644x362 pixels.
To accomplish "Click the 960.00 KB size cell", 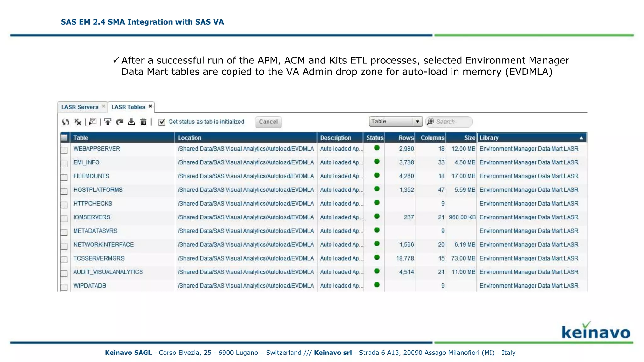I will [462, 217].
